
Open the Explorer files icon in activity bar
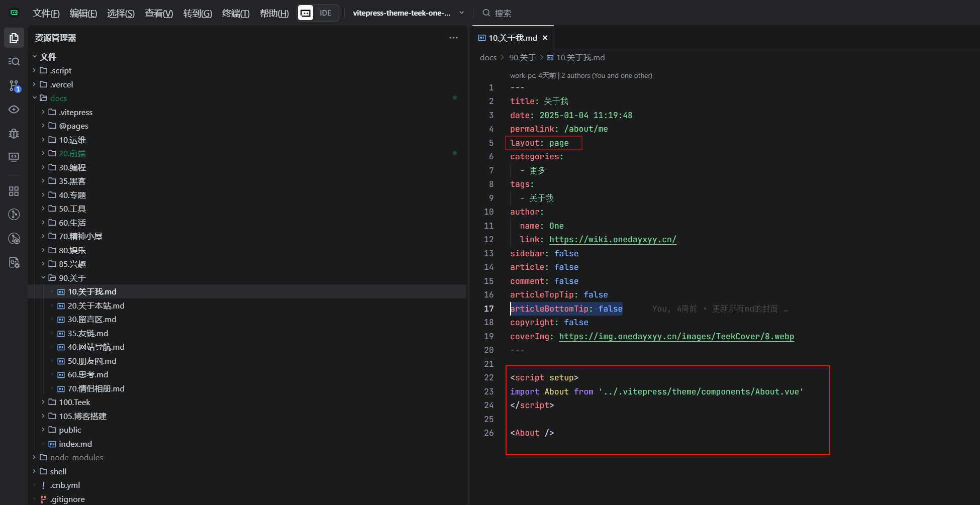14,38
